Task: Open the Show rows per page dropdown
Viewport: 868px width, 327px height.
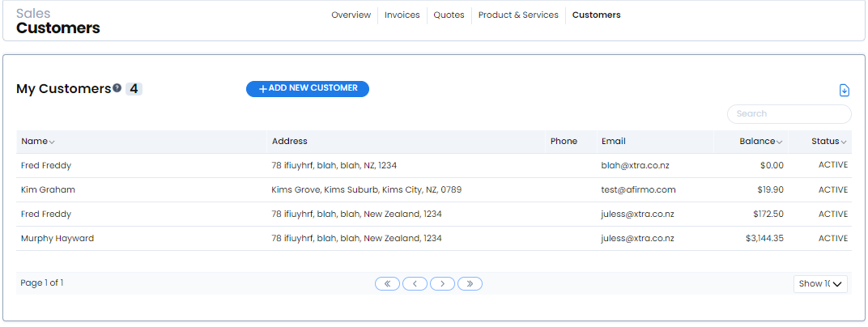Action: (x=820, y=284)
